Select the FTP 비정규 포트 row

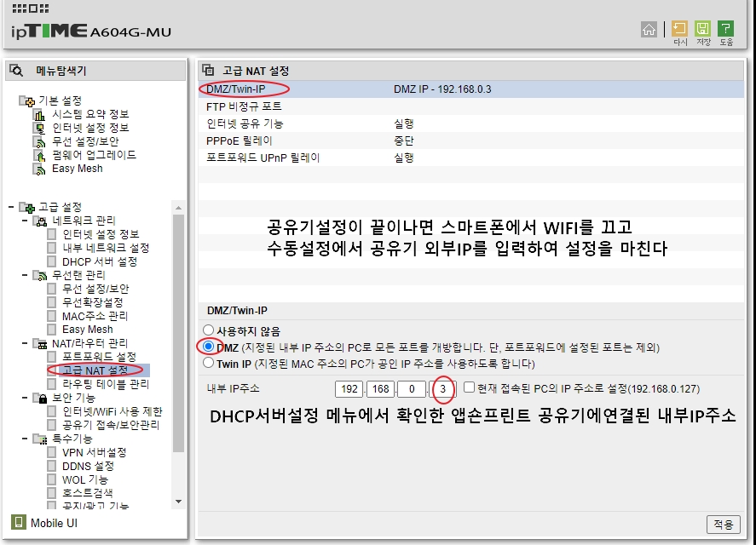244,106
